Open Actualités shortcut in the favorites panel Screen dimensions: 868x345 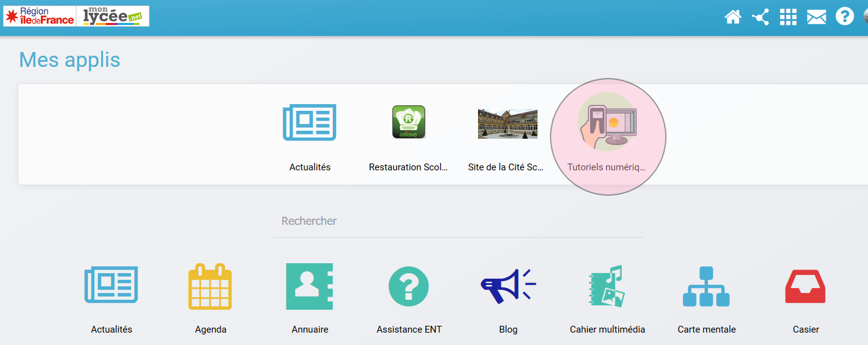(x=309, y=122)
